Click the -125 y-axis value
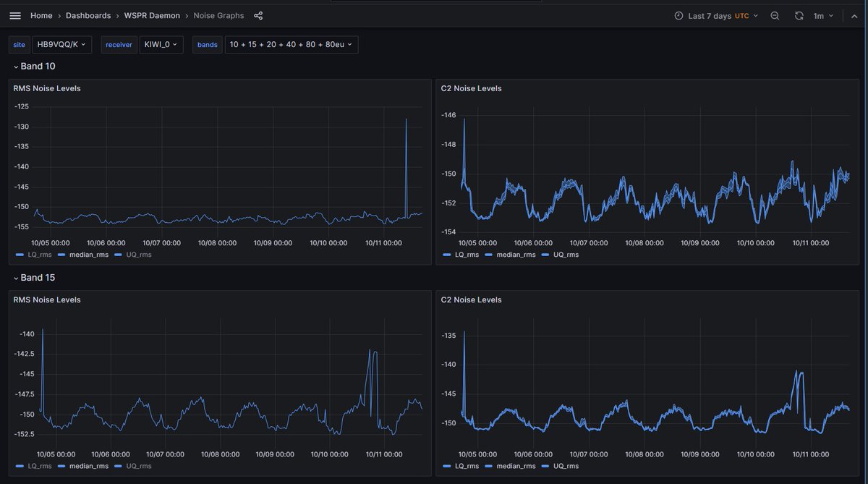This screenshot has height=484, width=868. pos(22,106)
